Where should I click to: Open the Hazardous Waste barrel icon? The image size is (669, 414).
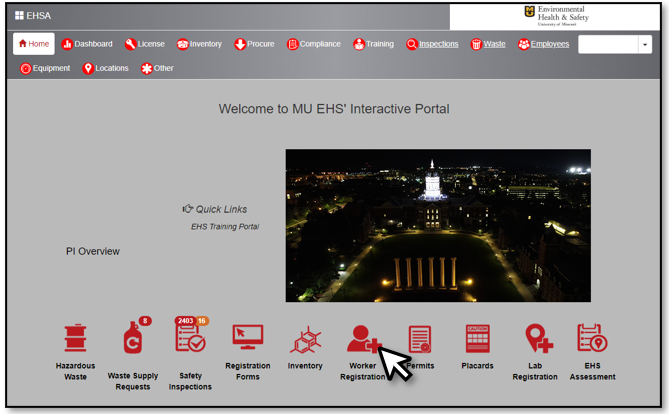[76, 338]
